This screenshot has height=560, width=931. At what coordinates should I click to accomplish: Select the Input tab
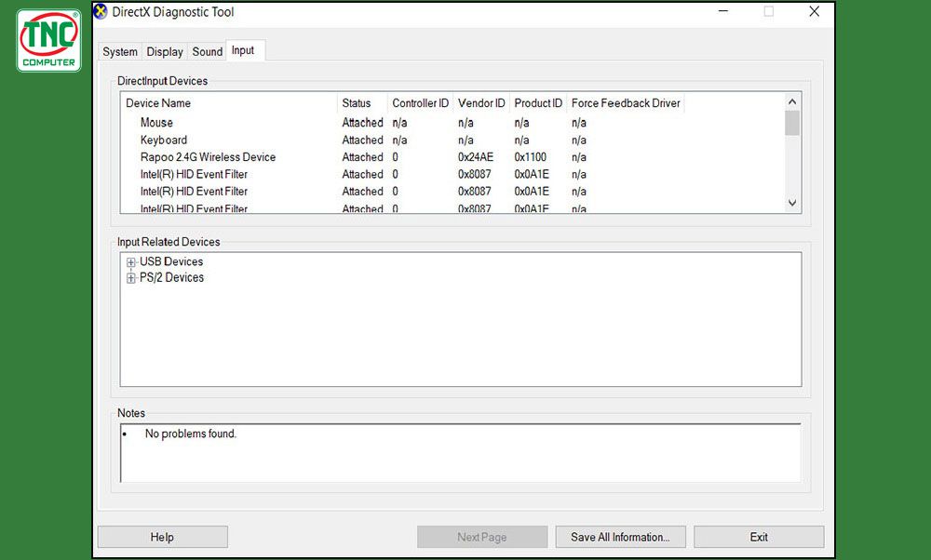[243, 50]
